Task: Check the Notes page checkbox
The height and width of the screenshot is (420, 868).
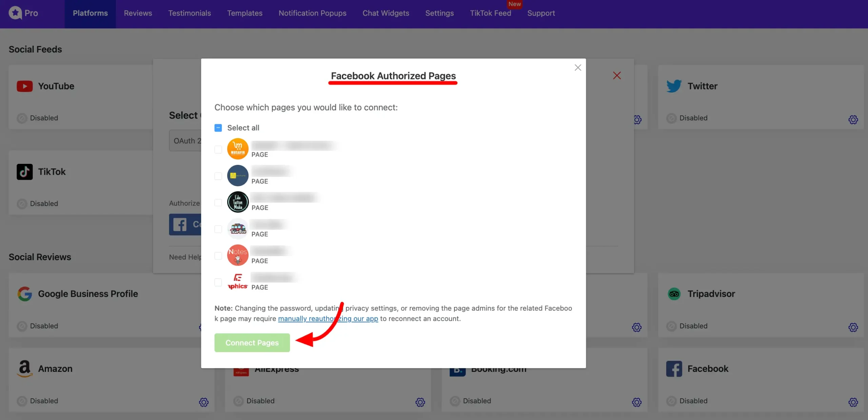Action: point(218,255)
